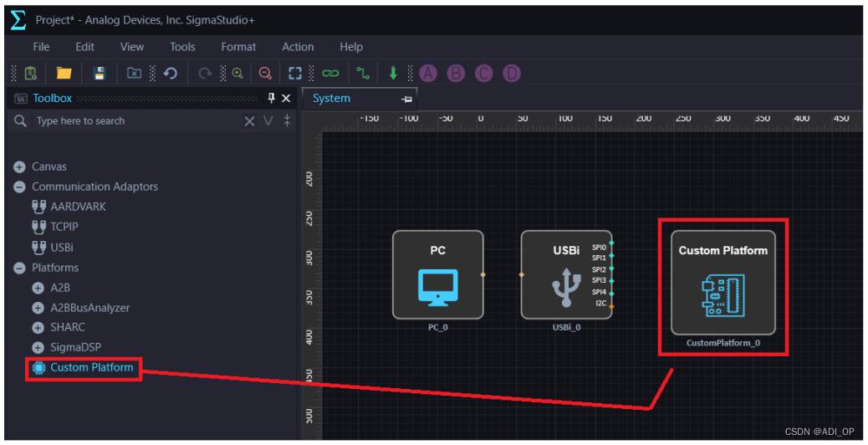
Task: Select TCPIP adaptor in Toolbox
Action: coord(55,227)
